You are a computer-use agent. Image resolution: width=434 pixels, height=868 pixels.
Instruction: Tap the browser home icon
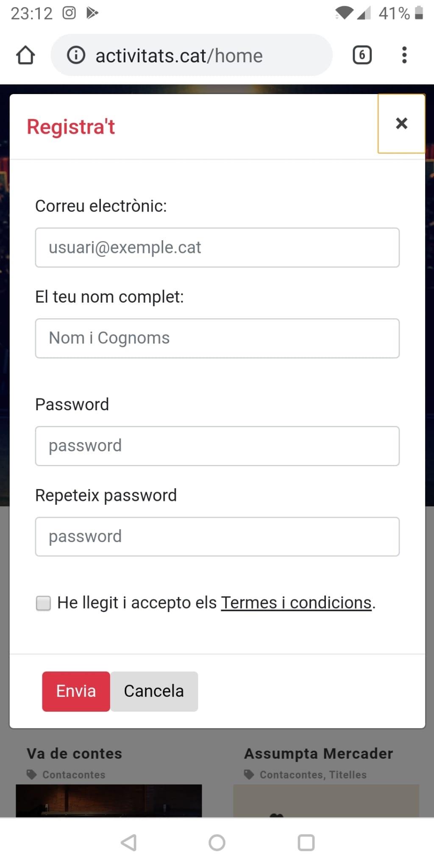(25, 55)
